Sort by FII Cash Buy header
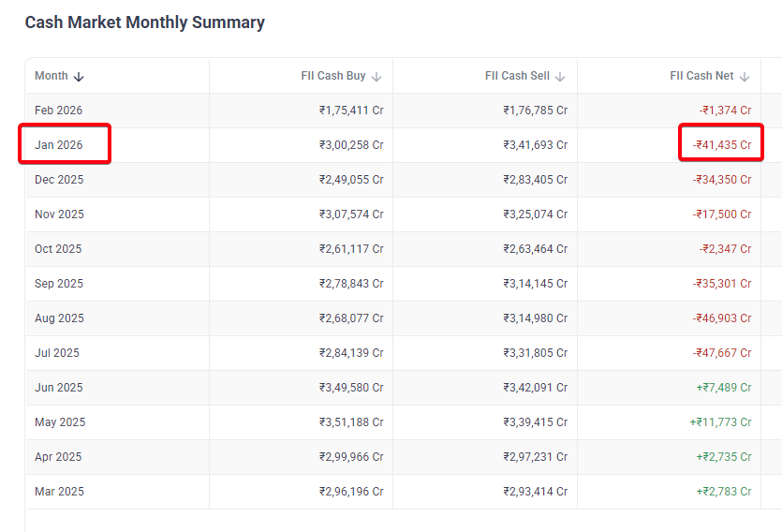The width and height of the screenshot is (782, 532). (333, 76)
